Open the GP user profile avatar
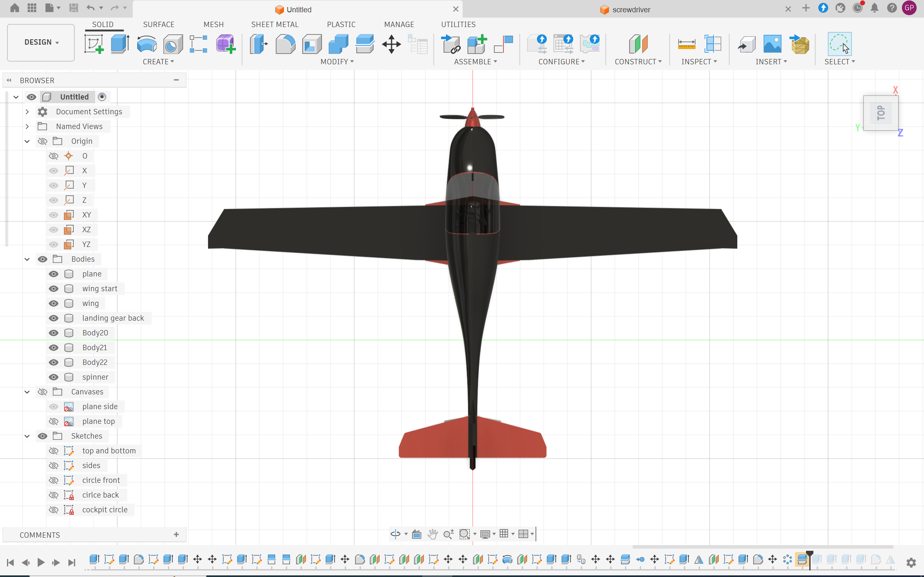924x577 pixels. click(x=909, y=8)
